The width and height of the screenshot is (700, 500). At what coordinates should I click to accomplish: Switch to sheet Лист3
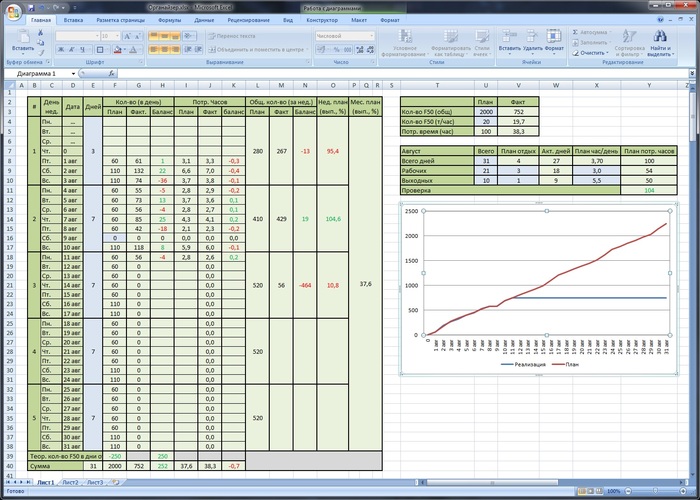click(95, 483)
